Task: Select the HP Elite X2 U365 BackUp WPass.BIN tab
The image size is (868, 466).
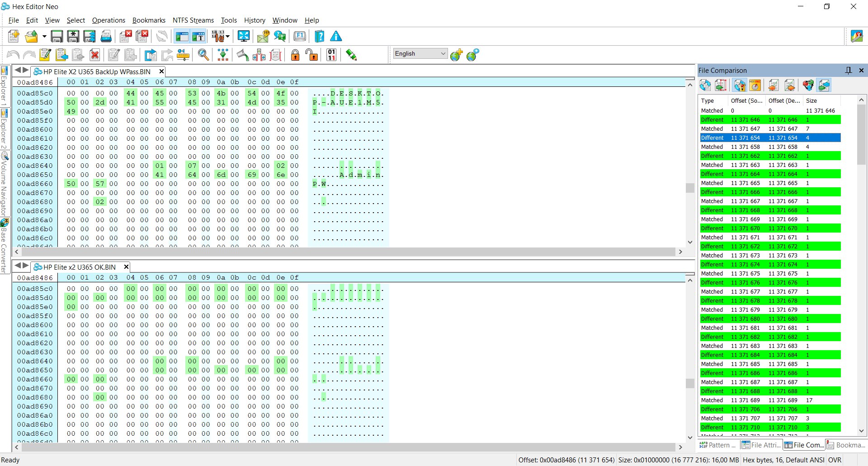Action: (97, 71)
